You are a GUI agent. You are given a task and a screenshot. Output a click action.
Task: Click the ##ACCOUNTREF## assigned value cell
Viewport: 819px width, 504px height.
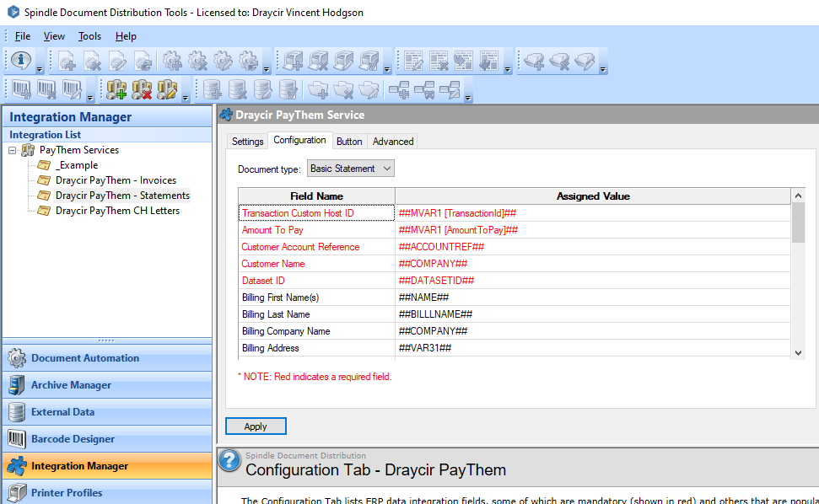[x=593, y=247]
